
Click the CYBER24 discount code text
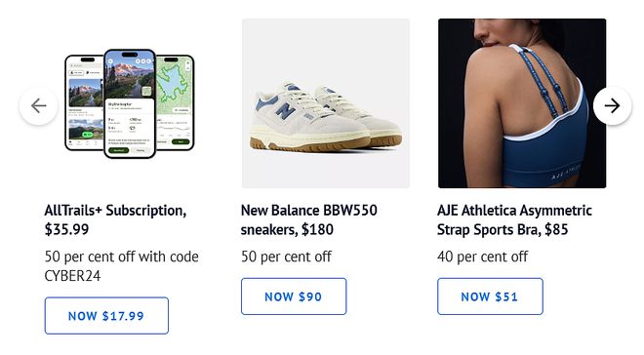(x=72, y=276)
